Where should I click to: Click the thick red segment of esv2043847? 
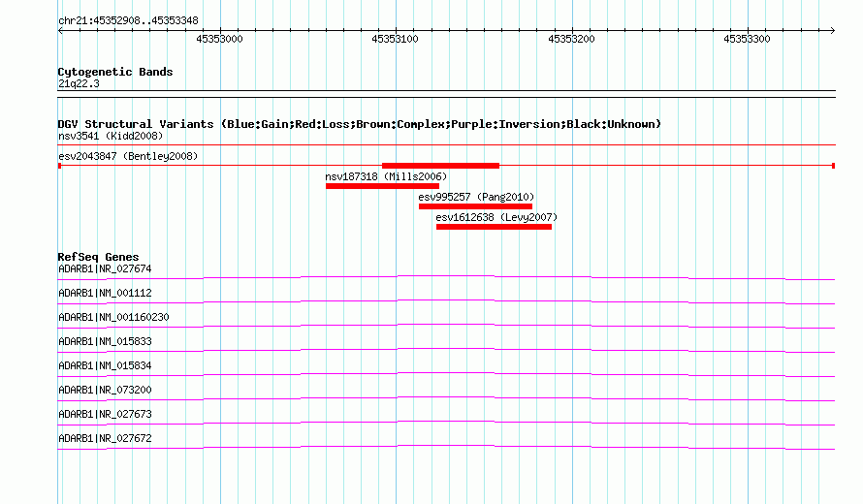point(440,166)
